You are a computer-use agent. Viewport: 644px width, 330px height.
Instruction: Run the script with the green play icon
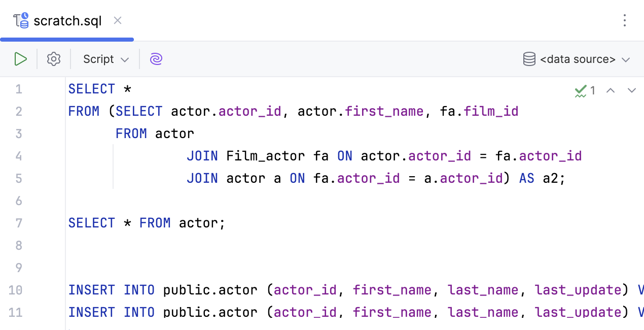[21, 59]
